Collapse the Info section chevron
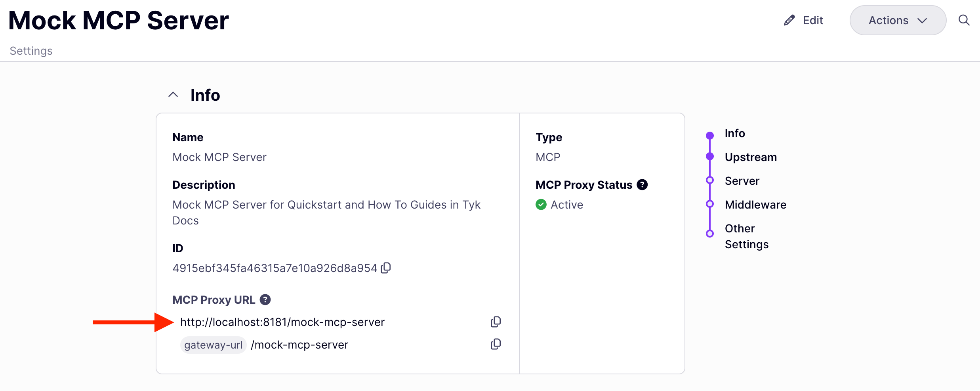The image size is (980, 391). [x=173, y=95]
